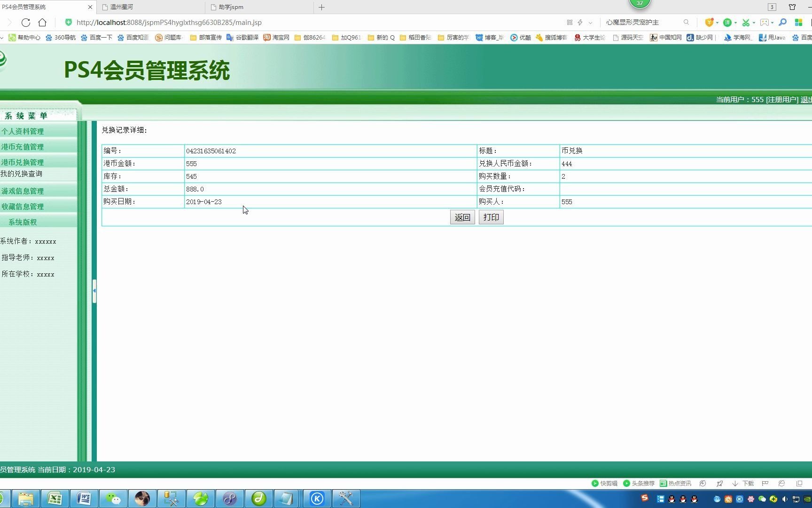Click the Sogou input method tray icon
The image size is (812, 508).
coord(645,498)
